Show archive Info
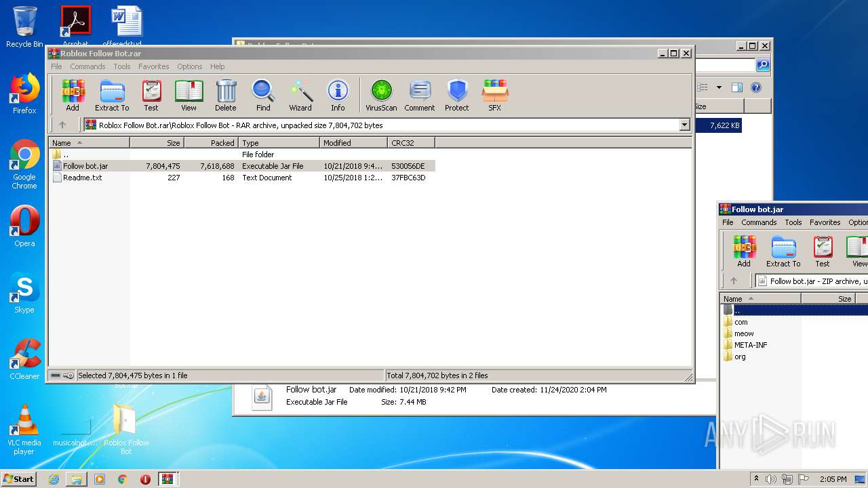Screen dimensions: 868x488 pyautogui.click(x=338, y=95)
